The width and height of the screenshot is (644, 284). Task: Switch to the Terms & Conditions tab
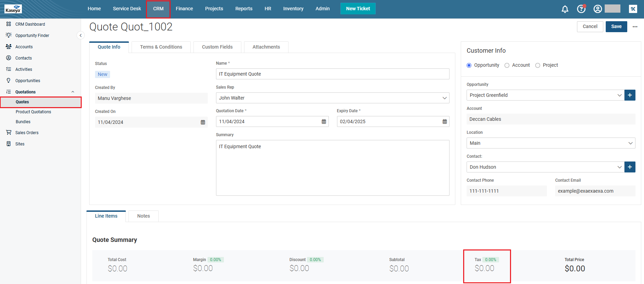[161, 47]
